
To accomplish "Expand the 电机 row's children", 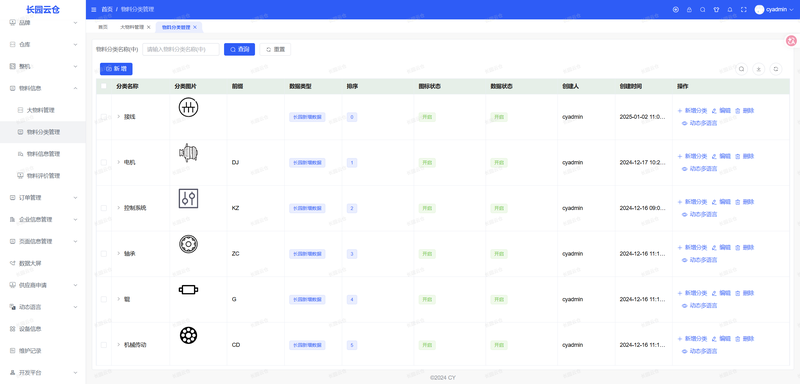I will [x=119, y=162].
